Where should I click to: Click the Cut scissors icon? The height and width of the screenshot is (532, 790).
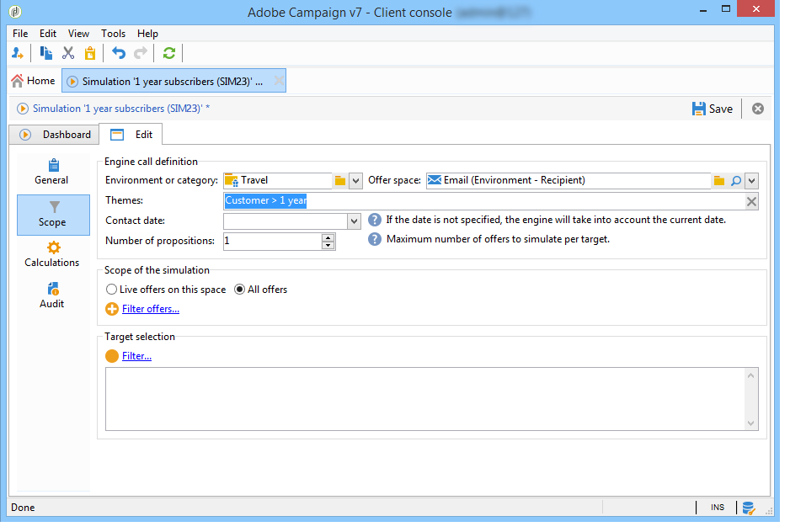(68, 53)
